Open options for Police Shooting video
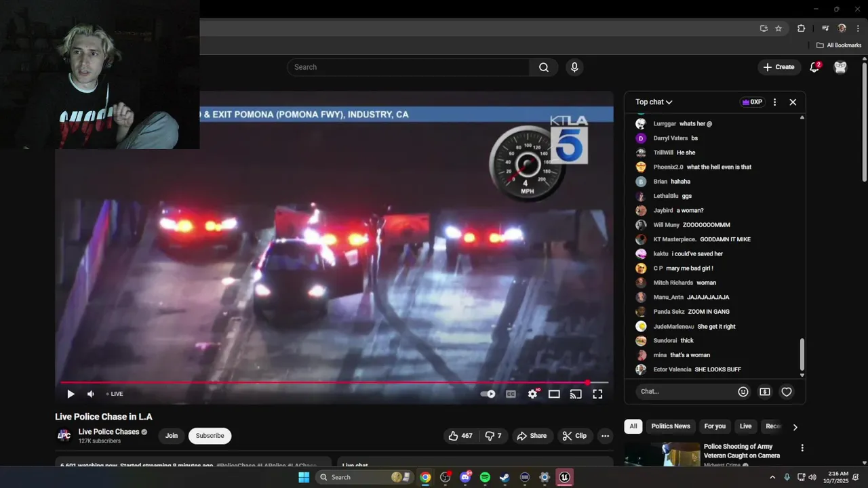This screenshot has height=488, width=868. tap(802, 448)
